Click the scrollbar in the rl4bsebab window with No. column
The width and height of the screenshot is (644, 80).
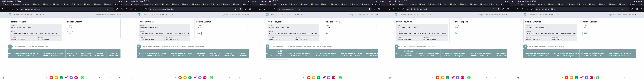pos(277,60)
